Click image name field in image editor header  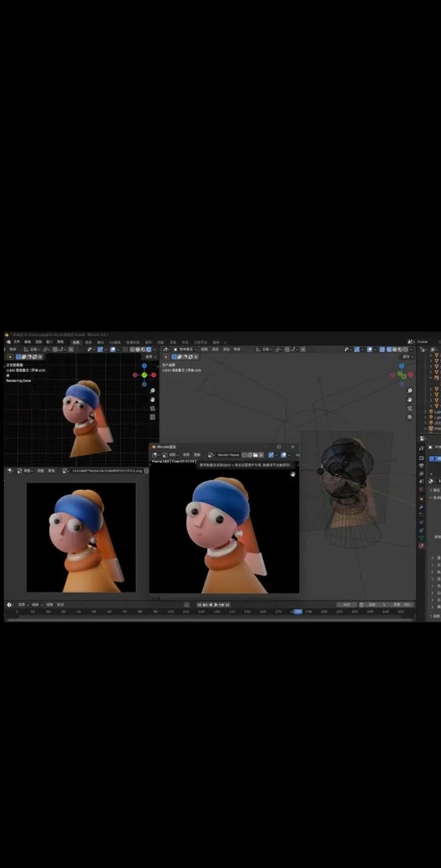tap(107, 470)
